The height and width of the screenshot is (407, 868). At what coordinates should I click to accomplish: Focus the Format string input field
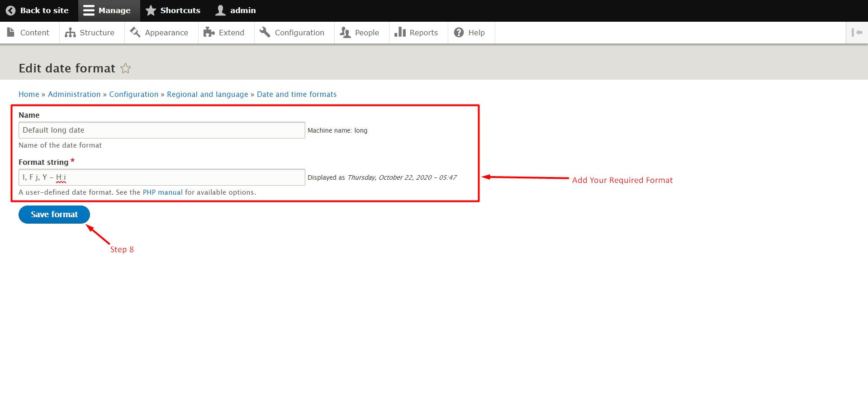point(162,177)
